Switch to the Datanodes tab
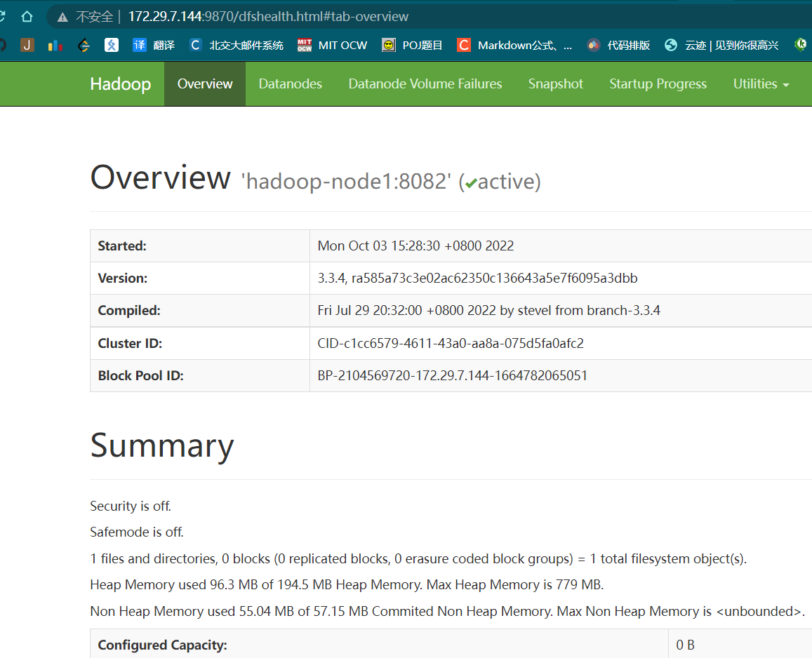Image resolution: width=812 pixels, height=658 pixels. tap(291, 84)
